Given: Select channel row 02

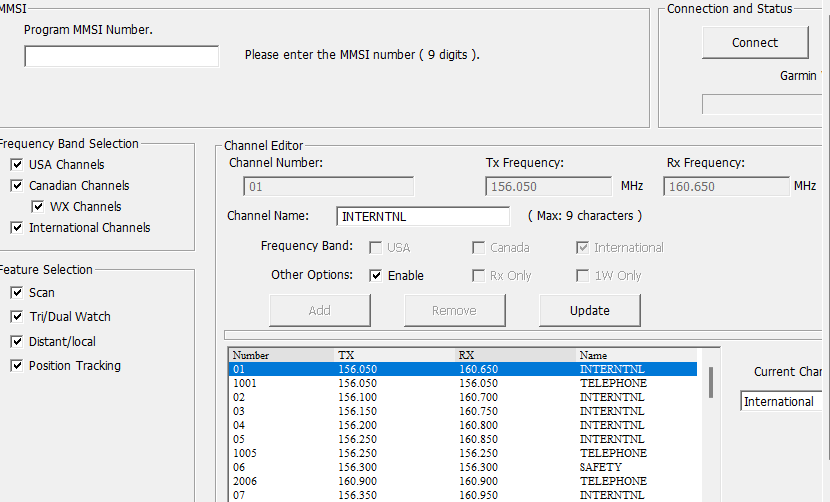Looking at the screenshot, I should pos(463,397).
